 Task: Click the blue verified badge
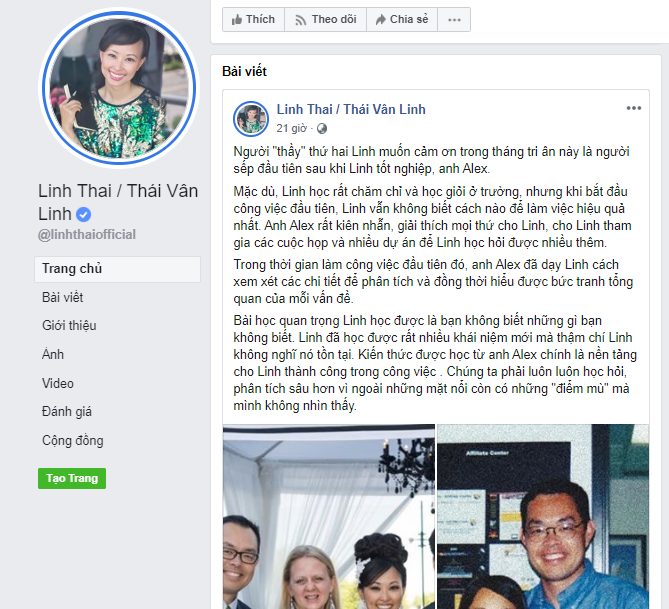click(x=84, y=214)
